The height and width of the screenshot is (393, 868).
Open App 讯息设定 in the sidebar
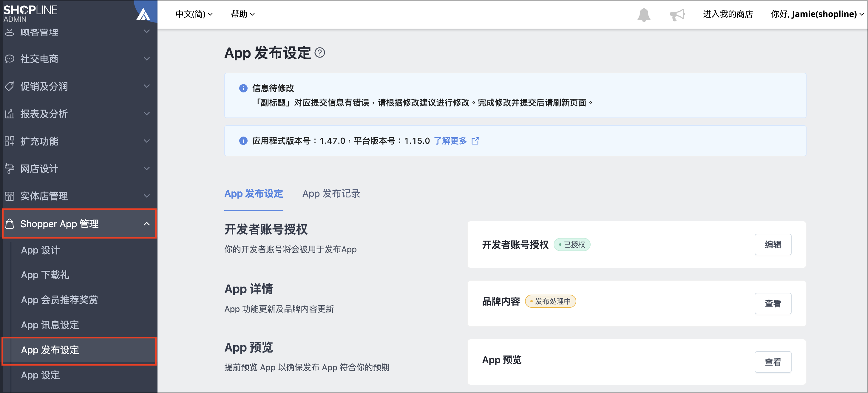coord(50,325)
